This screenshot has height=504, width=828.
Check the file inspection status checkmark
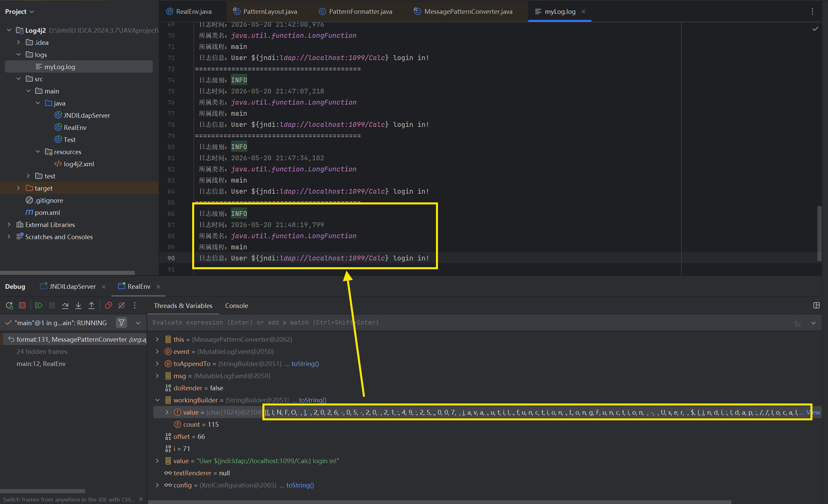pyautogui.click(x=815, y=29)
